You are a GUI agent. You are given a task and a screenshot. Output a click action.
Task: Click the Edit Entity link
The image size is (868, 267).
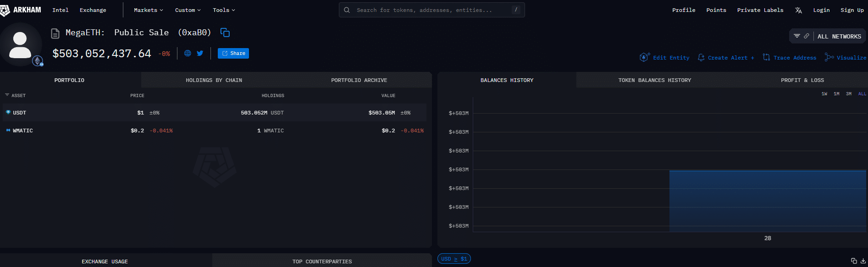[x=671, y=58]
